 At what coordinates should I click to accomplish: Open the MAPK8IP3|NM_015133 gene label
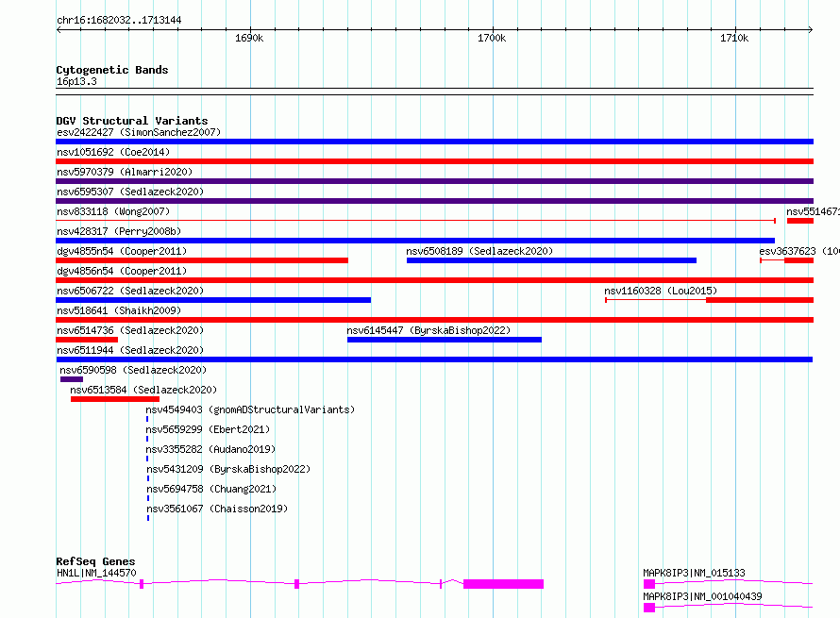click(x=694, y=573)
